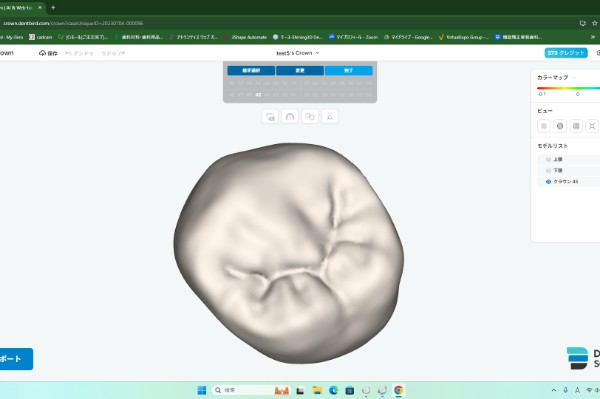This screenshot has width=600, height=399.
Task: Click the fit-to-screen icon in the ビュー section
Action: pyautogui.click(x=592, y=126)
